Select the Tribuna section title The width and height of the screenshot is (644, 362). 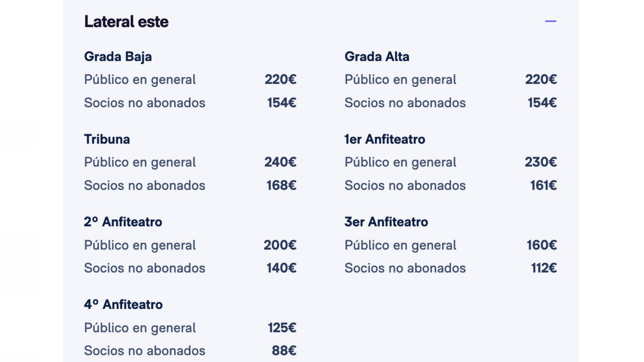click(107, 139)
